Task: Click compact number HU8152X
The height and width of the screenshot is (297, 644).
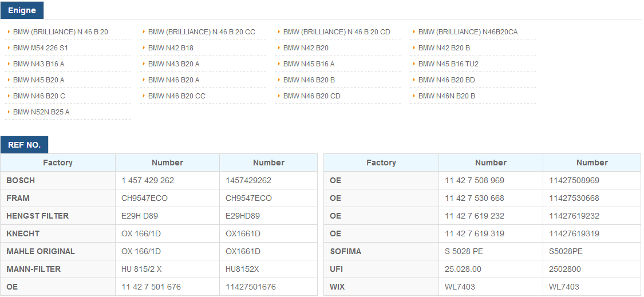Action: pos(242,269)
